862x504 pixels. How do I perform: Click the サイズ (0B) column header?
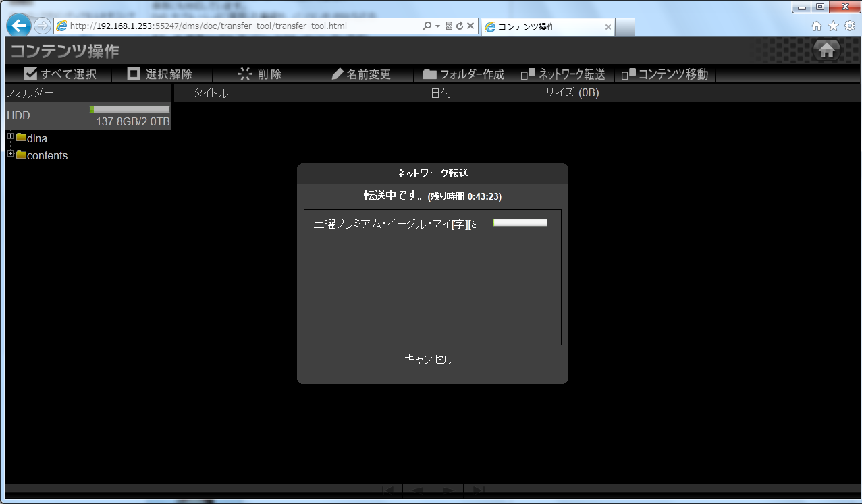[572, 92]
